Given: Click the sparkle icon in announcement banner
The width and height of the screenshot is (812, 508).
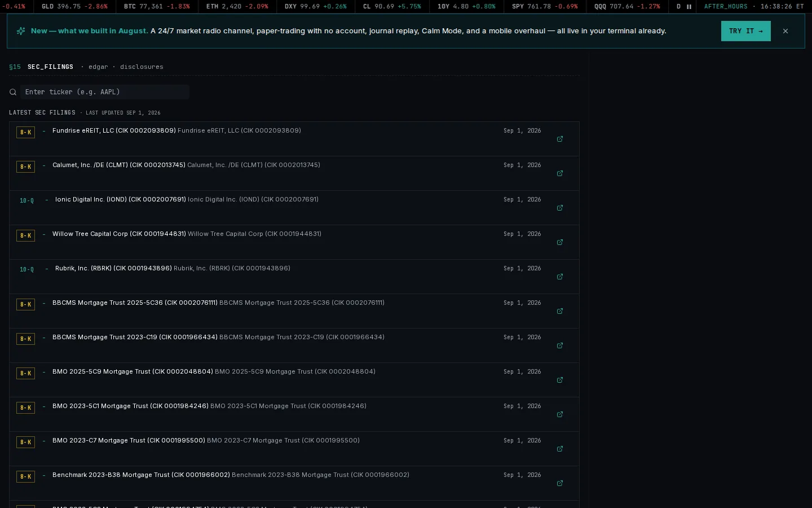Looking at the screenshot, I should pos(21,31).
